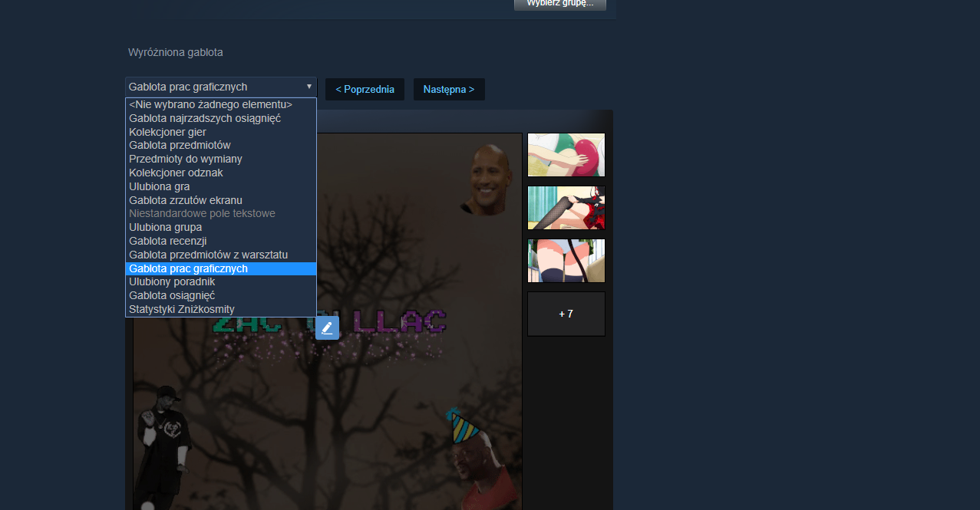Screen dimensions: 980x510
Task: Click the '< Poprzednia' button
Action: 365,89
